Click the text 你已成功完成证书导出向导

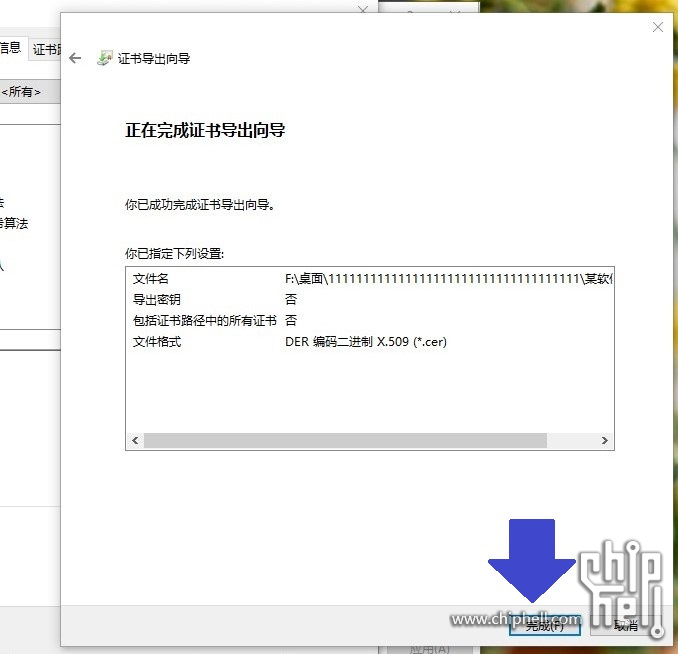(x=200, y=205)
